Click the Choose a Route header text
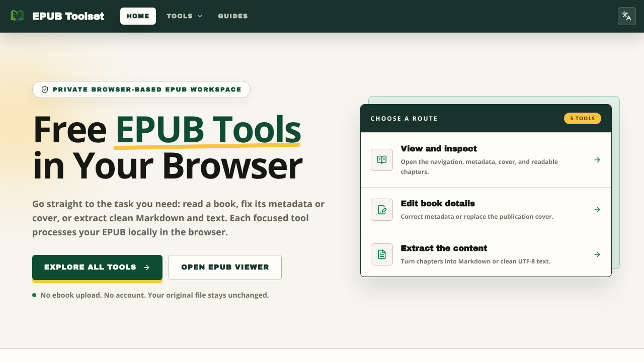The height and width of the screenshot is (362, 644). point(404,119)
